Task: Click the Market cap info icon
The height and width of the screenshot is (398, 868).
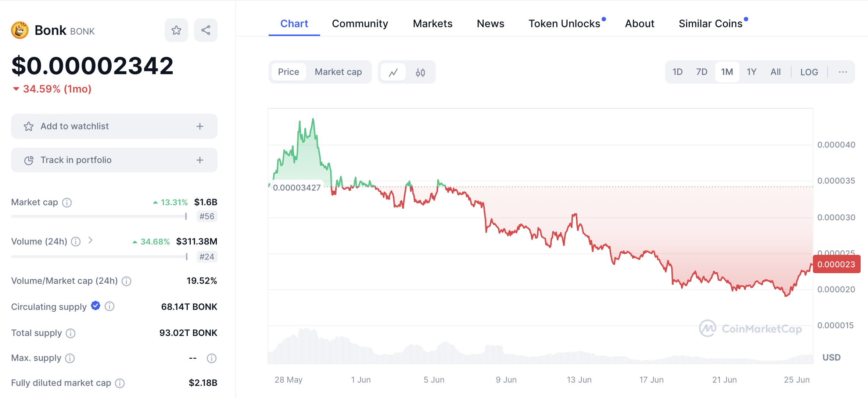Action: [x=67, y=203]
